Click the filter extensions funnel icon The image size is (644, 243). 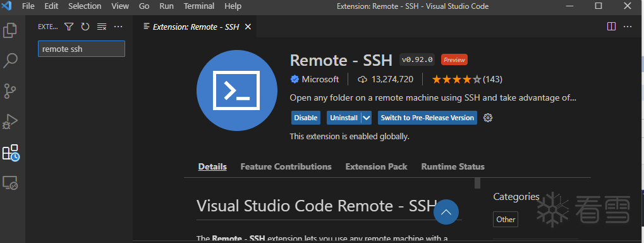point(69,27)
